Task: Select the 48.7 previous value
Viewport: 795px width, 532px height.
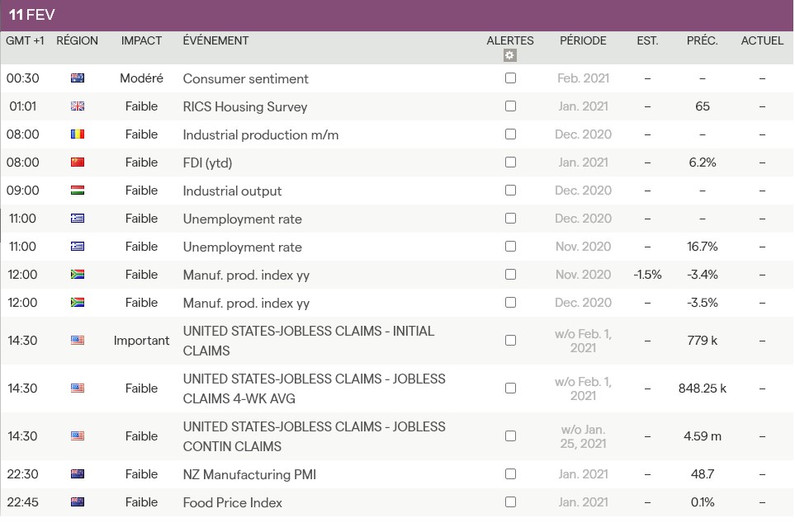Action: point(703,473)
